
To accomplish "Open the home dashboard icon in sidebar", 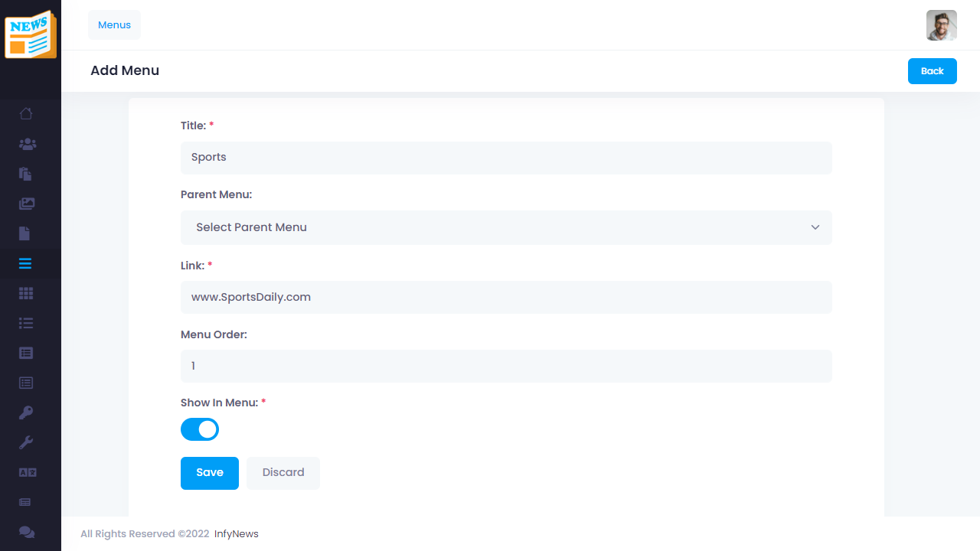I will 26,114.
